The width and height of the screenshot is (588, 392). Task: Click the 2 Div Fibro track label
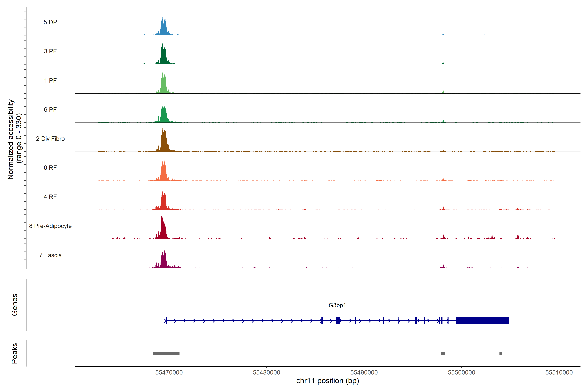[50, 139]
